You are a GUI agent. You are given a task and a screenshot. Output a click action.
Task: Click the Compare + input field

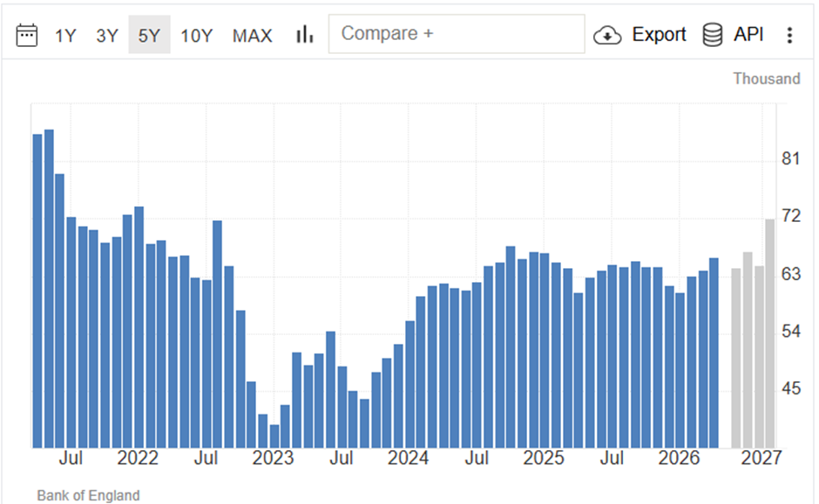[457, 34]
